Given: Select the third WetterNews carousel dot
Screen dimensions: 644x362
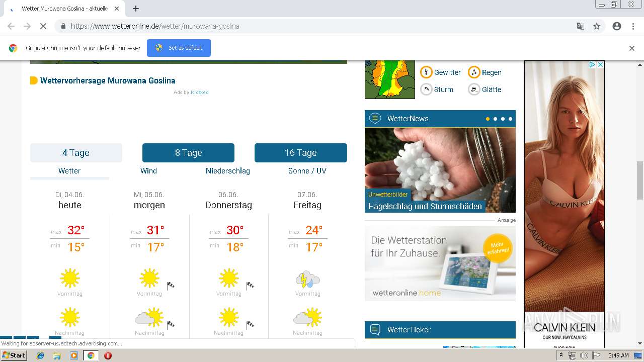Looking at the screenshot, I should pos(503,119).
